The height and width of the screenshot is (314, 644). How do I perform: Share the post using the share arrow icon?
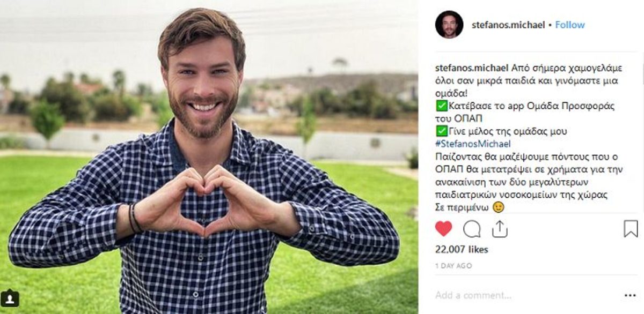point(500,229)
